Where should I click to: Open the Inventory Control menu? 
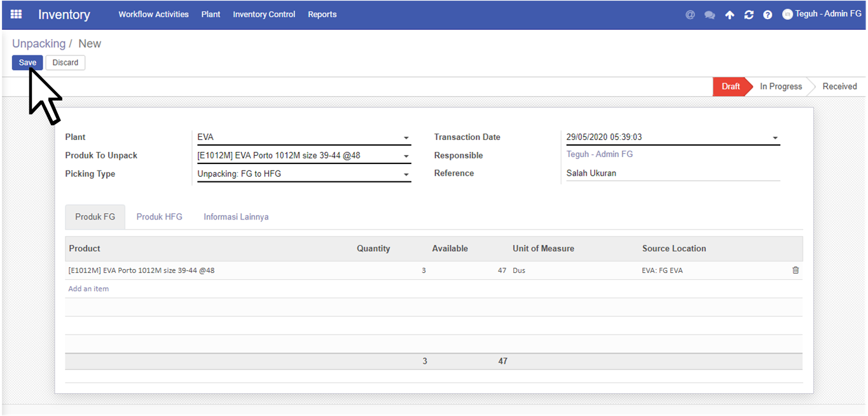tap(264, 14)
